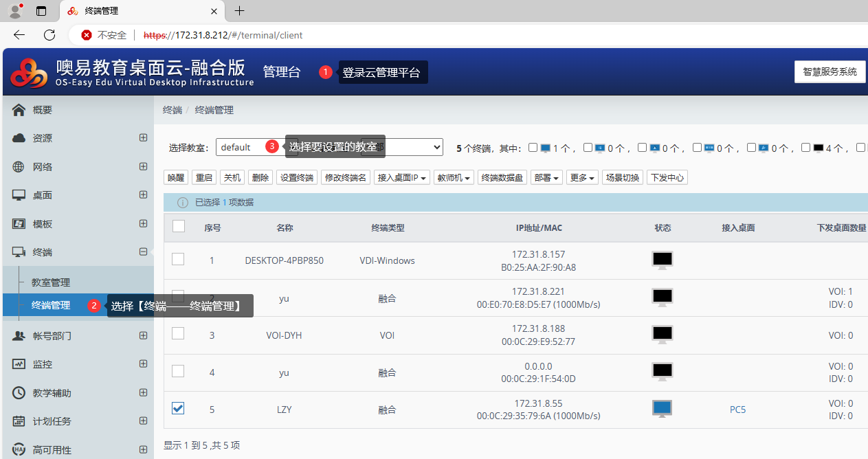This screenshot has width=868, height=459.
Task: Uncheck the checkbox for terminal LZY
Action: [178, 409]
